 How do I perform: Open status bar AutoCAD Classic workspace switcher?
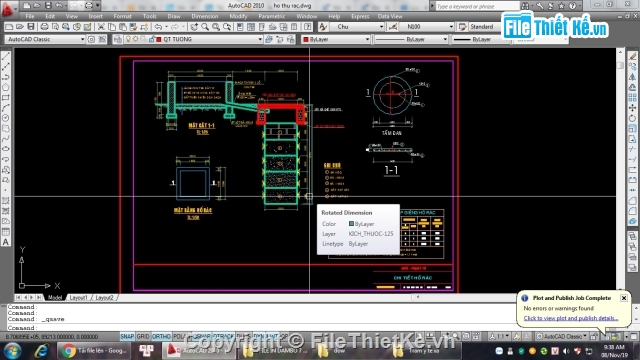[x=562, y=336]
